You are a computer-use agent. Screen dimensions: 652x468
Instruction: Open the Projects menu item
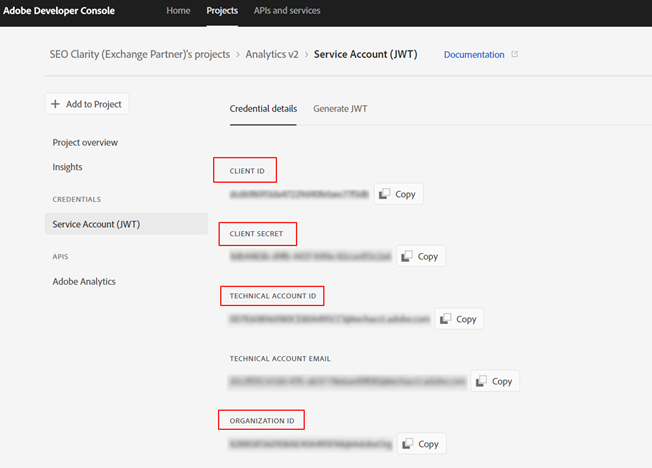[222, 11]
